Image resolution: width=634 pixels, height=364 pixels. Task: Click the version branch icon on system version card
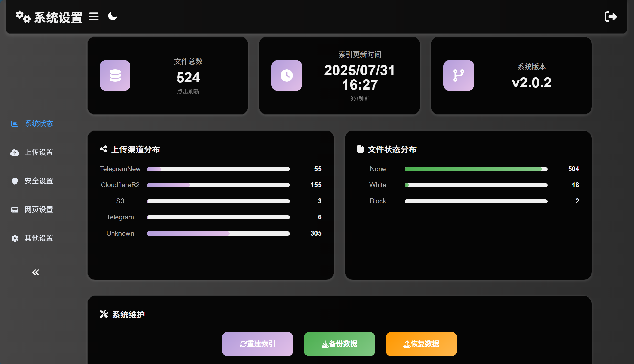click(458, 75)
